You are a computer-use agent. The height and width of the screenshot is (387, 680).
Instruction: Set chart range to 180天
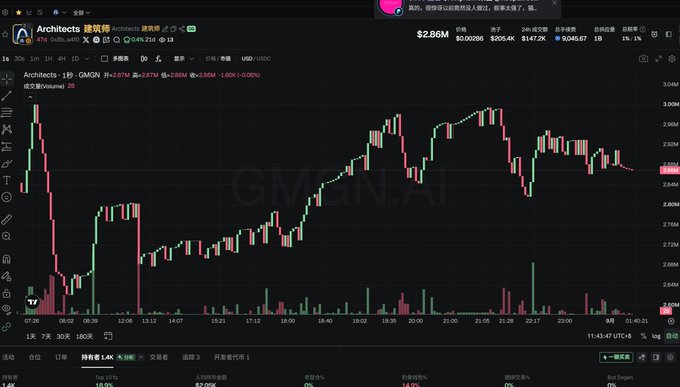tap(84, 336)
